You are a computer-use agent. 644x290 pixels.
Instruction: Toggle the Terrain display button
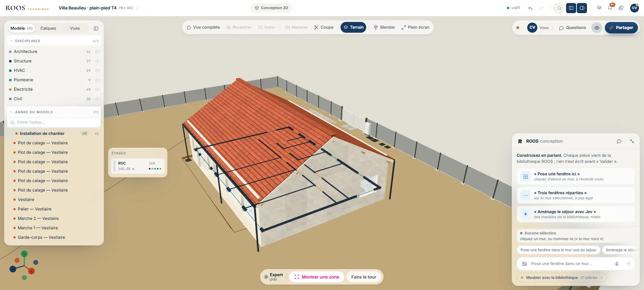[353, 27]
